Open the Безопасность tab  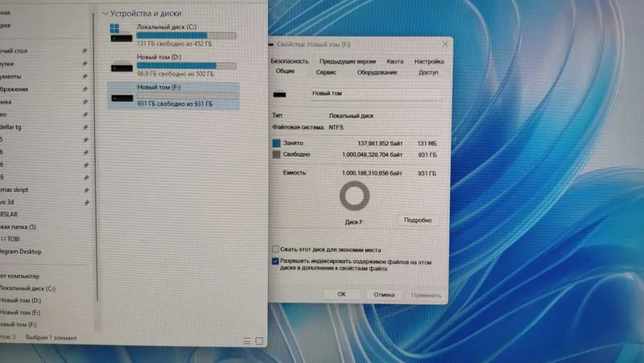[x=290, y=61]
